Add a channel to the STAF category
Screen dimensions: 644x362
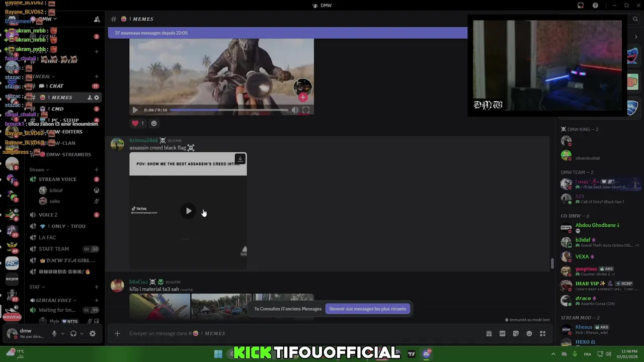click(97, 287)
